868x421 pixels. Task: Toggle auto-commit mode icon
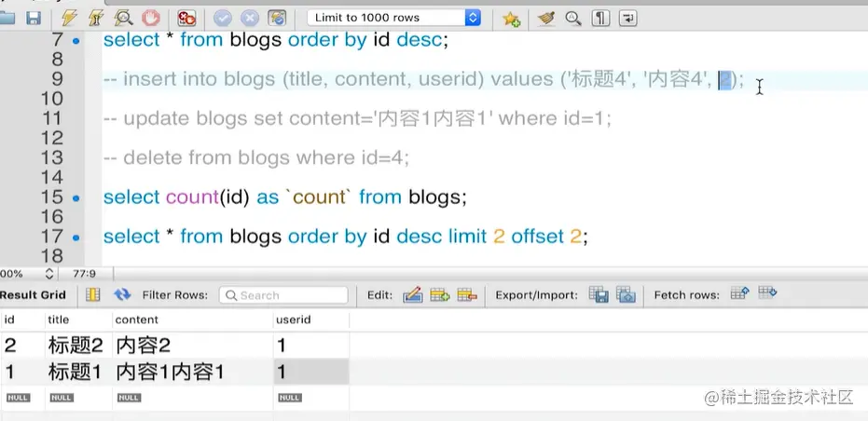(x=277, y=19)
